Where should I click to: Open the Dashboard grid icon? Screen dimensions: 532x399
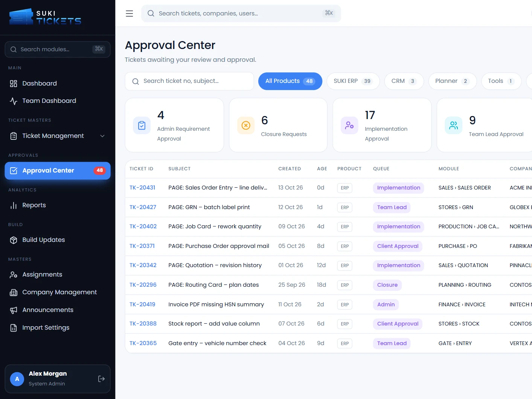(14, 84)
